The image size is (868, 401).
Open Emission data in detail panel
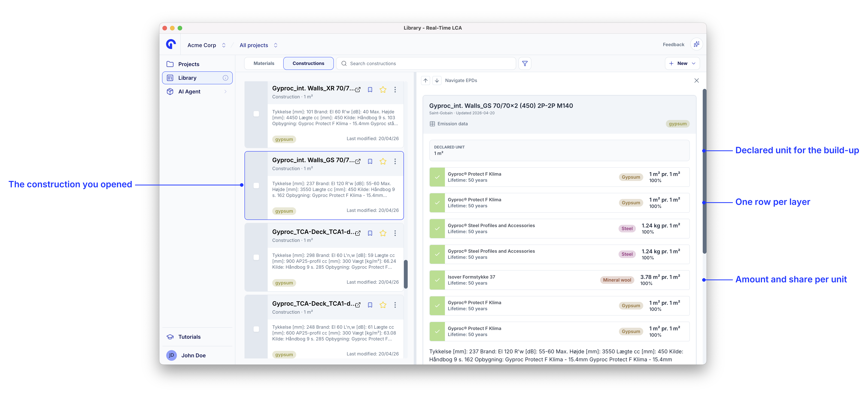[449, 124]
